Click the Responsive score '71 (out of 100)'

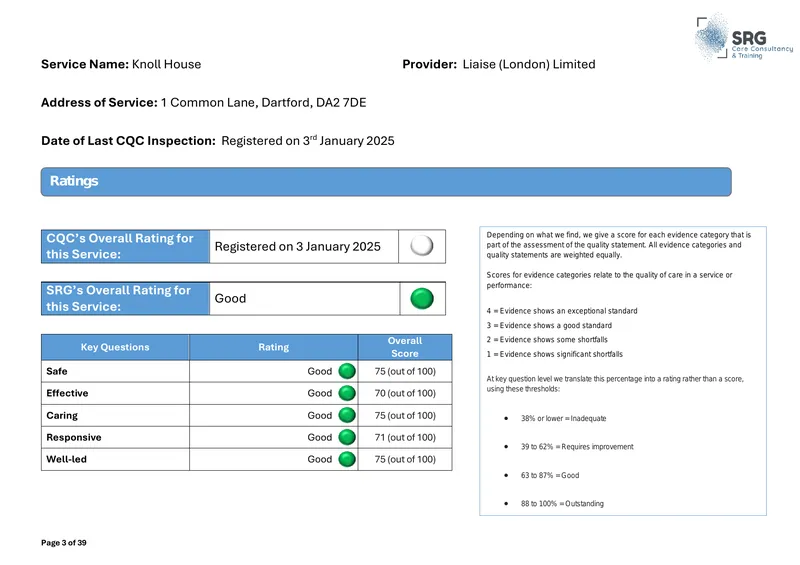405,437
